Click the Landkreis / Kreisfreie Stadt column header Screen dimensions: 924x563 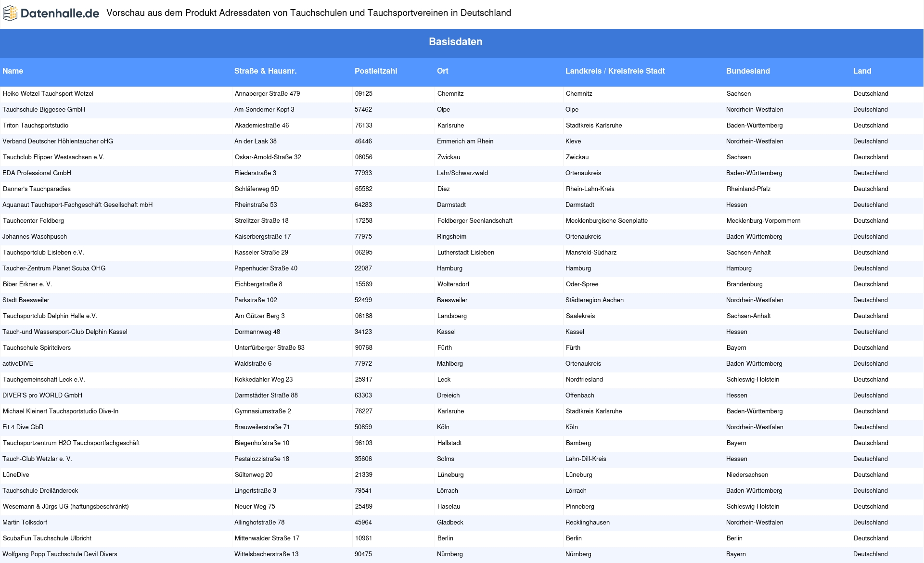(x=615, y=71)
